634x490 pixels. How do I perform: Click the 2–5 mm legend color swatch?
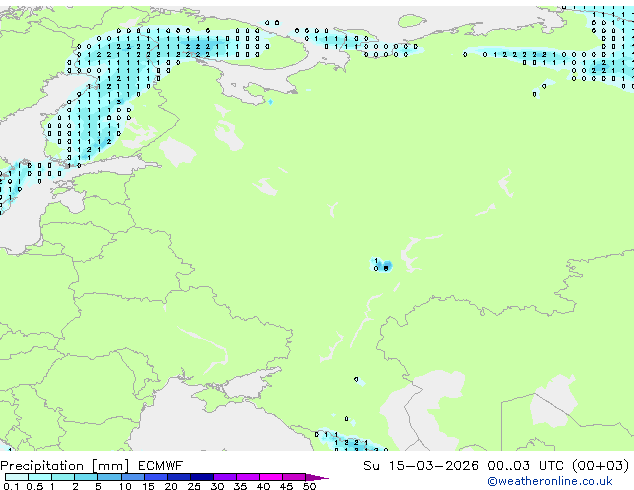coord(86,477)
